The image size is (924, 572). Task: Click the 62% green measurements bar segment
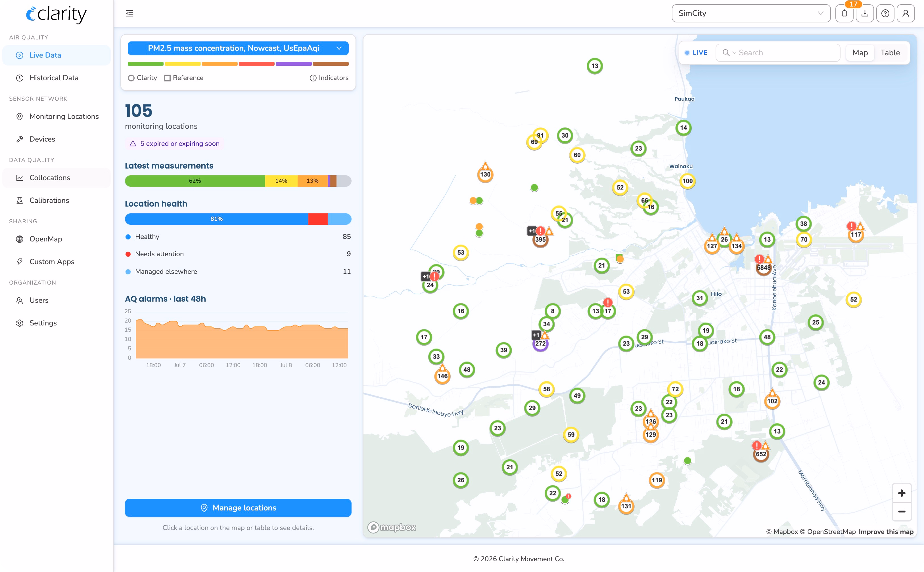coord(195,181)
